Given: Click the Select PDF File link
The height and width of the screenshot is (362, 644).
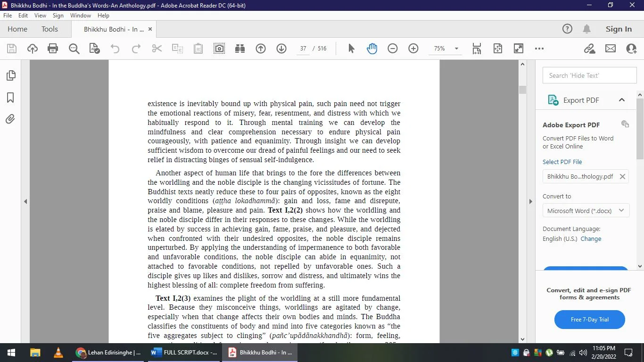Looking at the screenshot, I should (562, 162).
